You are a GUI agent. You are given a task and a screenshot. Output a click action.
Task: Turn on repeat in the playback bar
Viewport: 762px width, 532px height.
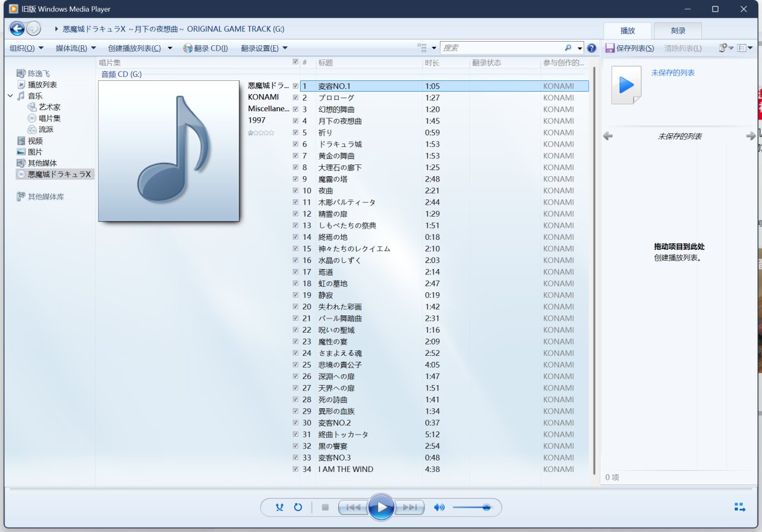click(x=298, y=508)
